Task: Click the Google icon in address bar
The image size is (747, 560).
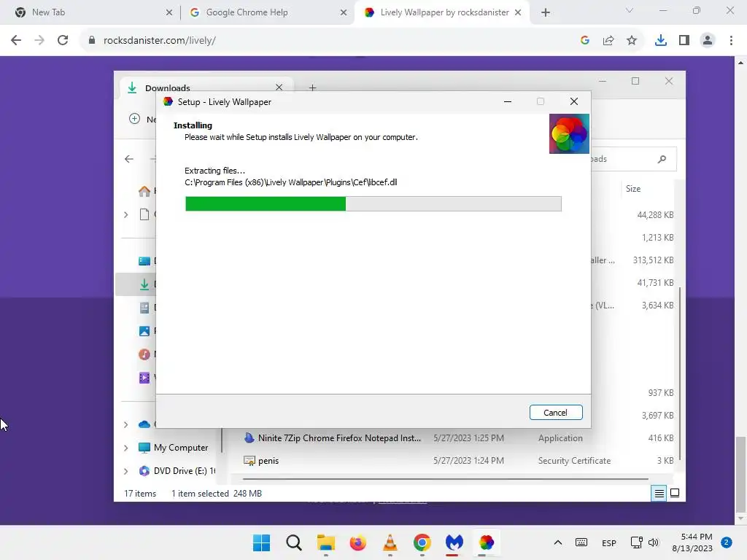Action: (585, 41)
